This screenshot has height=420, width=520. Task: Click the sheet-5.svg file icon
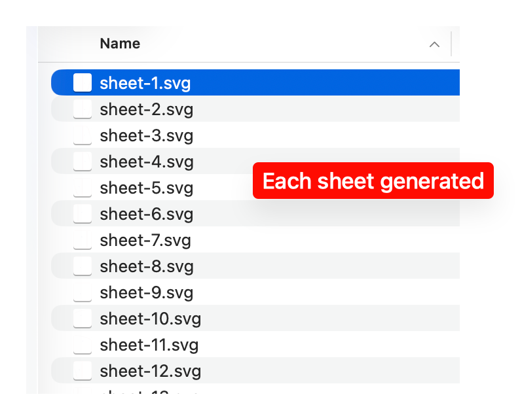(x=83, y=188)
